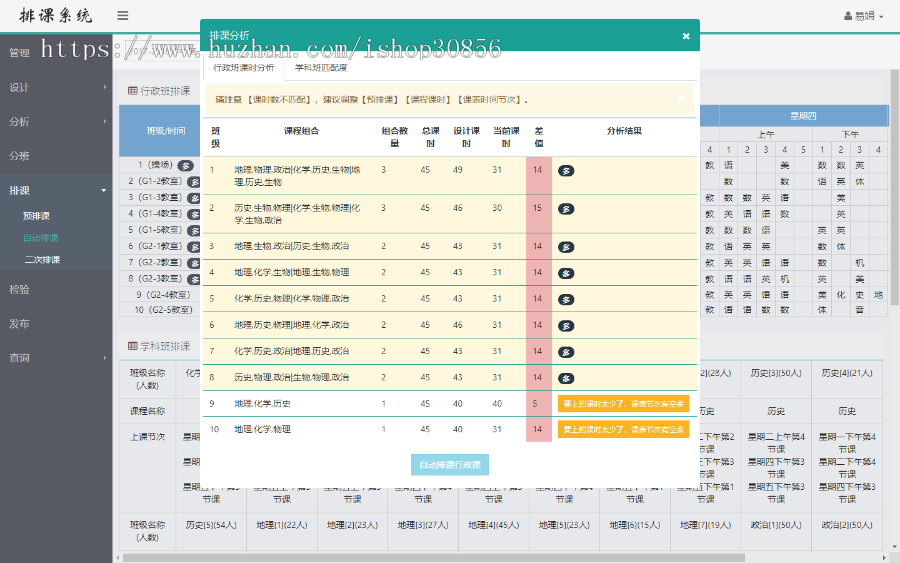
Task: Click the analysis badge in row 8
Action: point(566,378)
